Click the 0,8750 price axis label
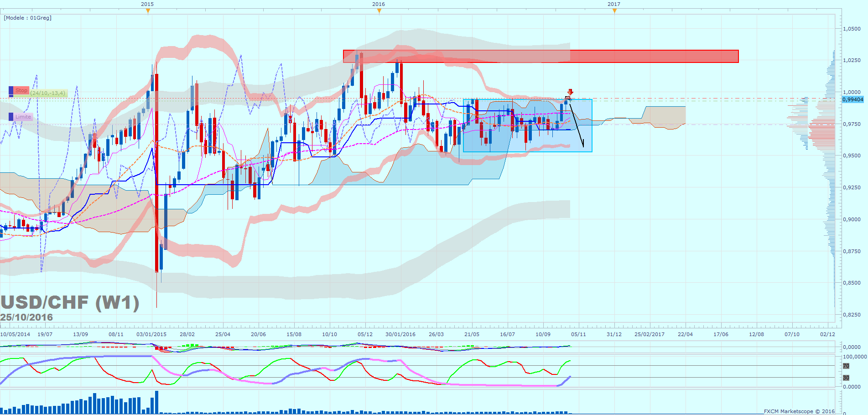Image resolution: width=868 pixels, height=415 pixels. [x=852, y=251]
